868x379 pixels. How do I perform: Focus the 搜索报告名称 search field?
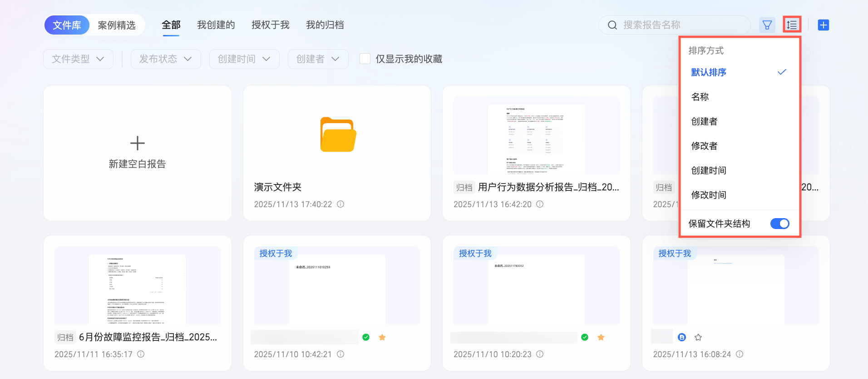tap(675, 25)
